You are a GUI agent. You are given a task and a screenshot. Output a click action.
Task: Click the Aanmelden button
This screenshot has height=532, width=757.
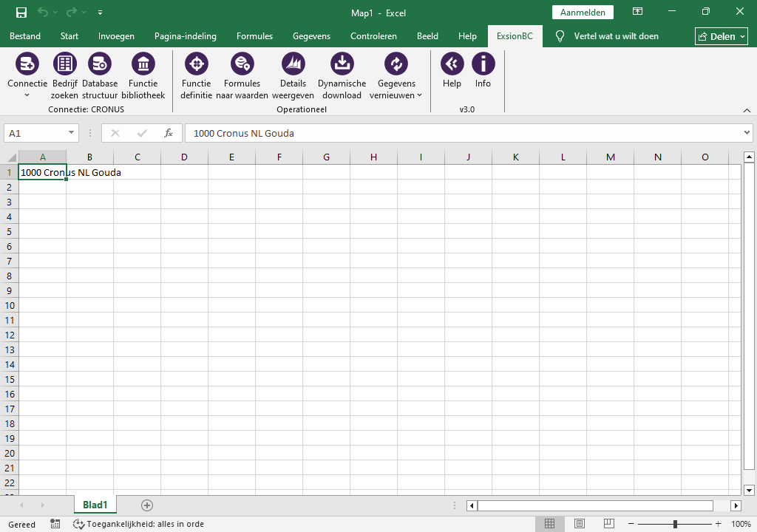tap(583, 13)
